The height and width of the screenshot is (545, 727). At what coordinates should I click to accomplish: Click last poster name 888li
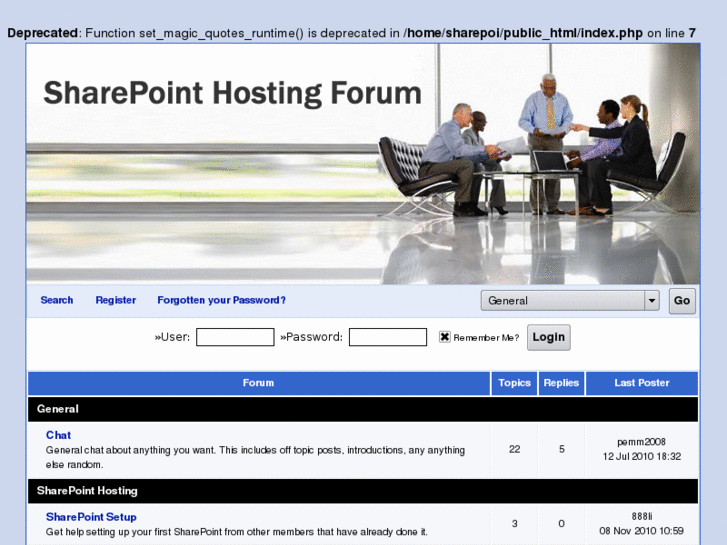click(642, 516)
